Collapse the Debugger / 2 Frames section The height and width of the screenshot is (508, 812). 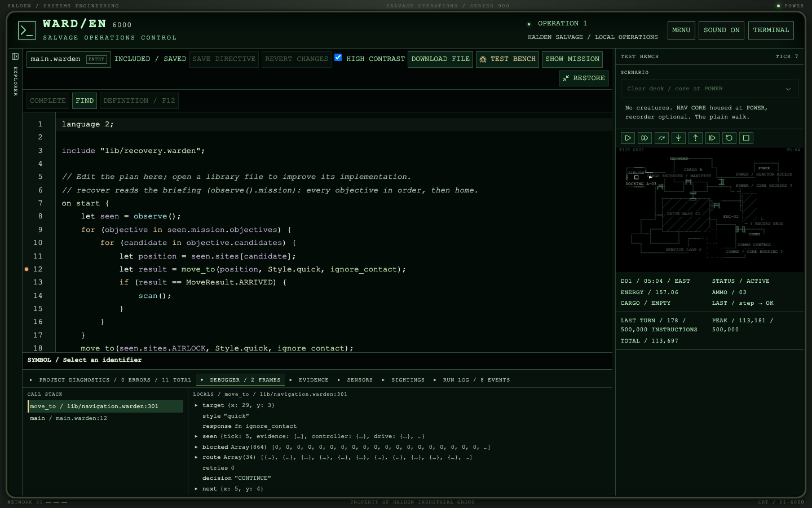coord(240,380)
